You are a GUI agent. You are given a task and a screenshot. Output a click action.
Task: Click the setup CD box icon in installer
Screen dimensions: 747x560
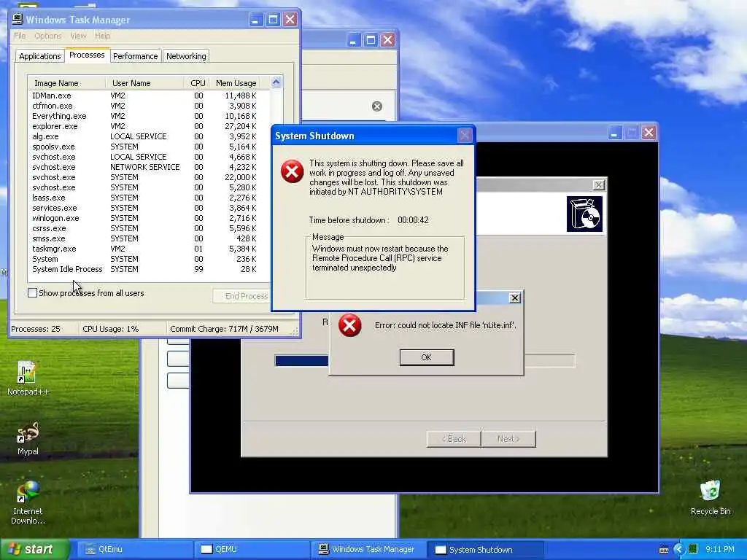pos(584,214)
